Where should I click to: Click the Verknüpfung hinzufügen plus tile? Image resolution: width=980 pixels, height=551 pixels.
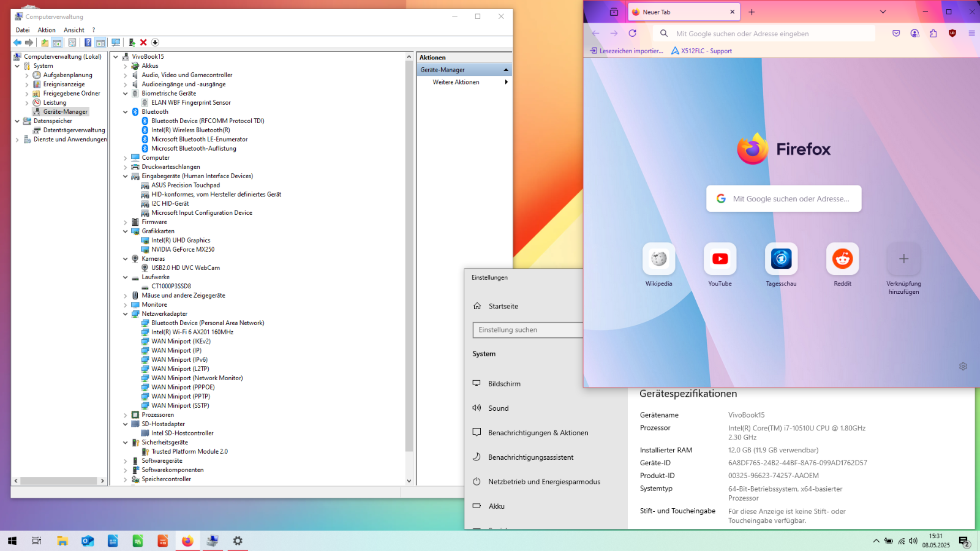[904, 259]
